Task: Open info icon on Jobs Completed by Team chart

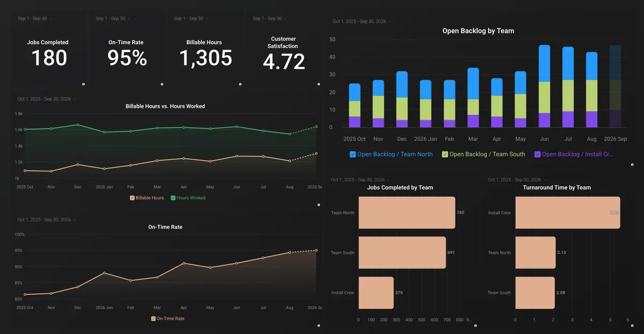Action: coord(475,325)
